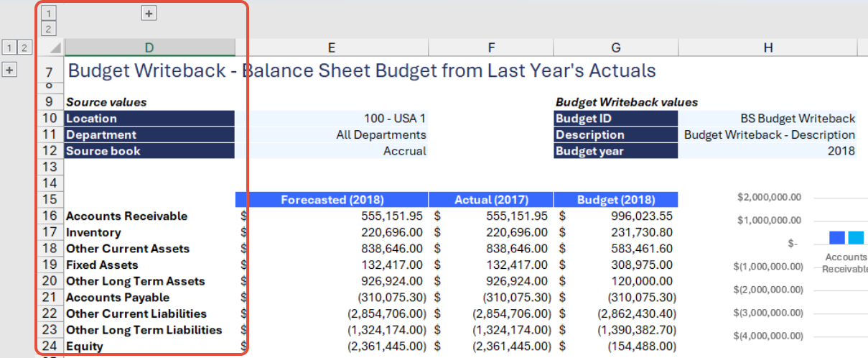Select the 'All Departments' value cell

pyautogui.click(x=332, y=134)
